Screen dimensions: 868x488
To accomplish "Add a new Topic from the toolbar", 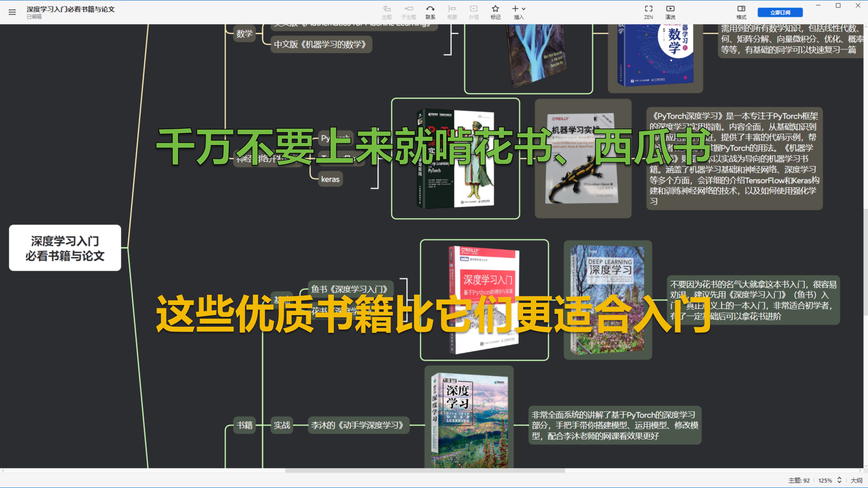I will 387,12.
